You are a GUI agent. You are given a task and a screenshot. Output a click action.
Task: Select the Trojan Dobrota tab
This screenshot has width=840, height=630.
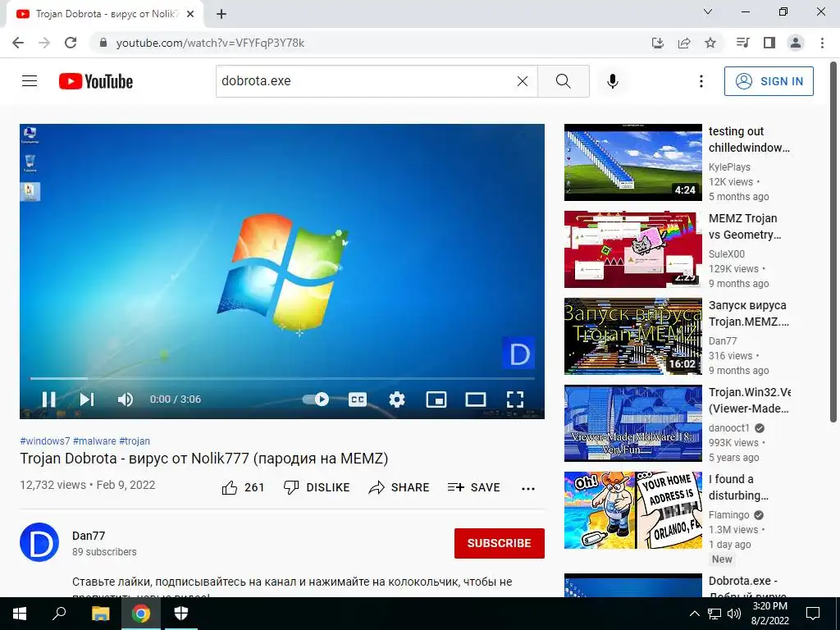[104, 14]
